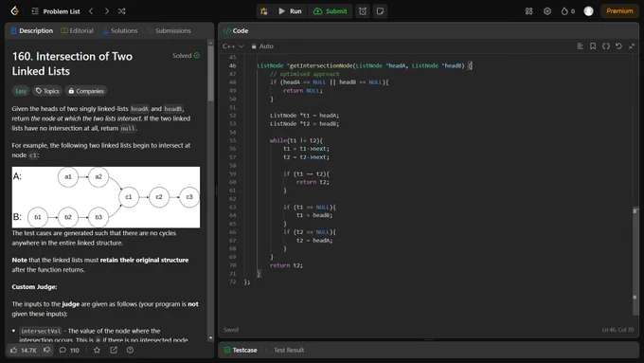View the streak flame counter

pyautogui.click(x=568, y=11)
